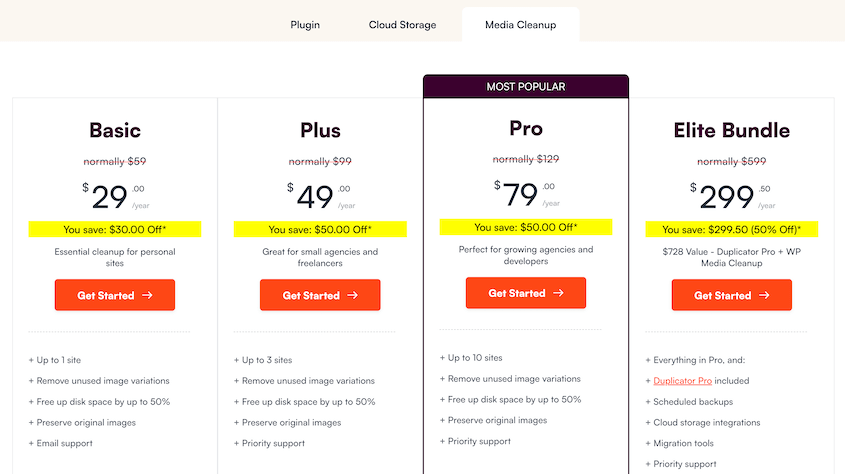Select the Media Cleanup tab
This screenshot has height=474, width=845.
pyautogui.click(x=520, y=25)
